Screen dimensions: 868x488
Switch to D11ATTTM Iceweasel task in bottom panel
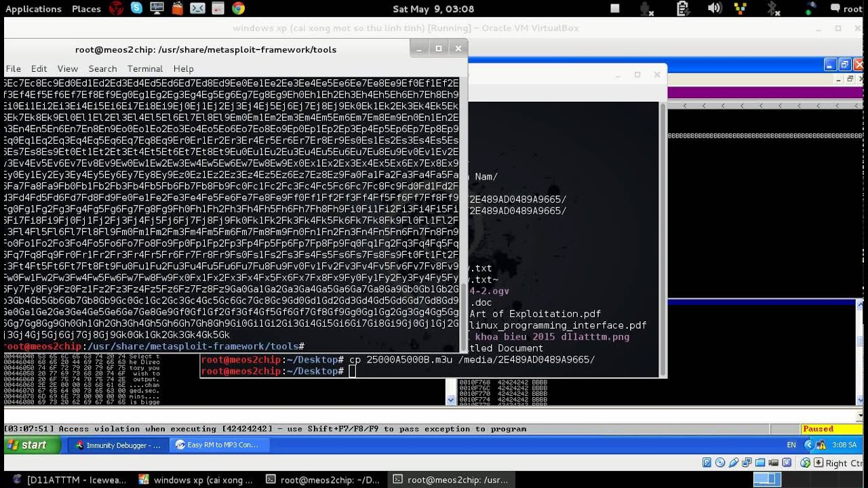69,480
